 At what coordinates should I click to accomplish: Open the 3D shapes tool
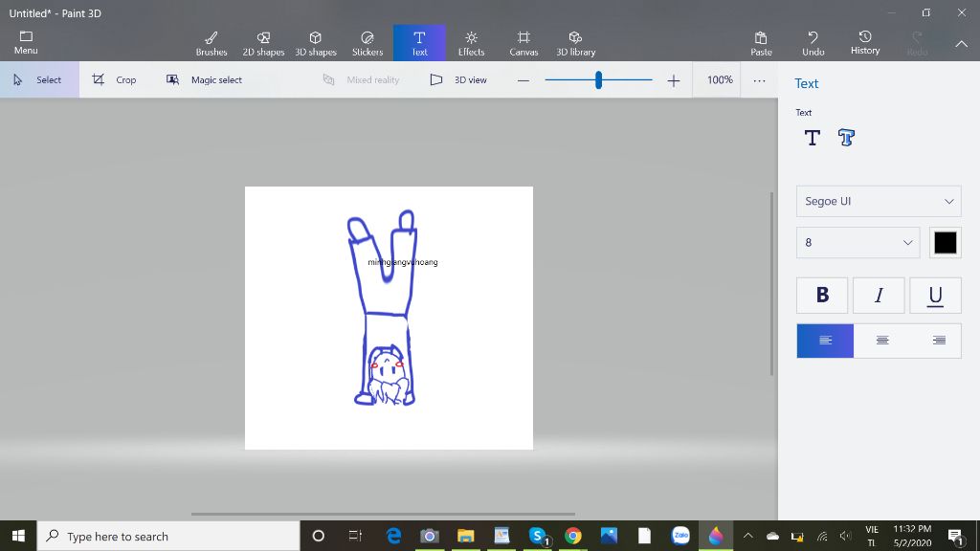[315, 43]
